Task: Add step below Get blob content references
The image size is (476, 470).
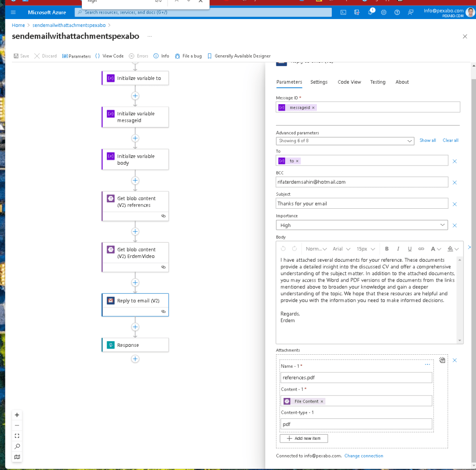Action: point(135,232)
